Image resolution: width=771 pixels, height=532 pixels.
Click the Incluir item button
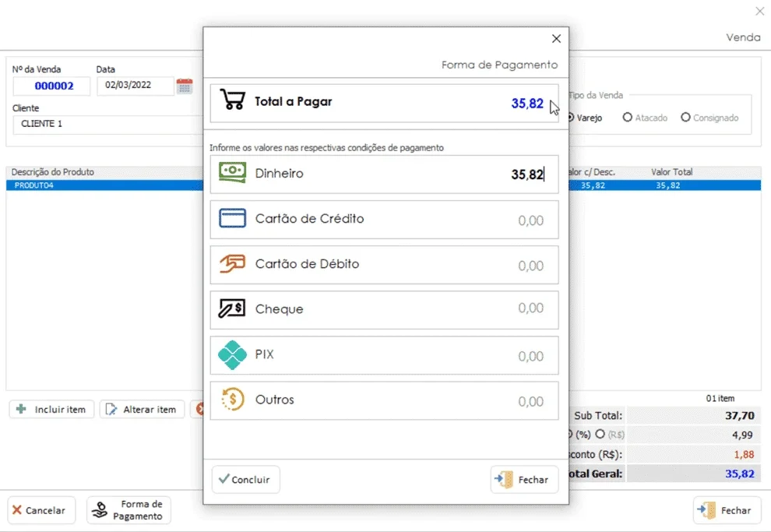point(51,409)
